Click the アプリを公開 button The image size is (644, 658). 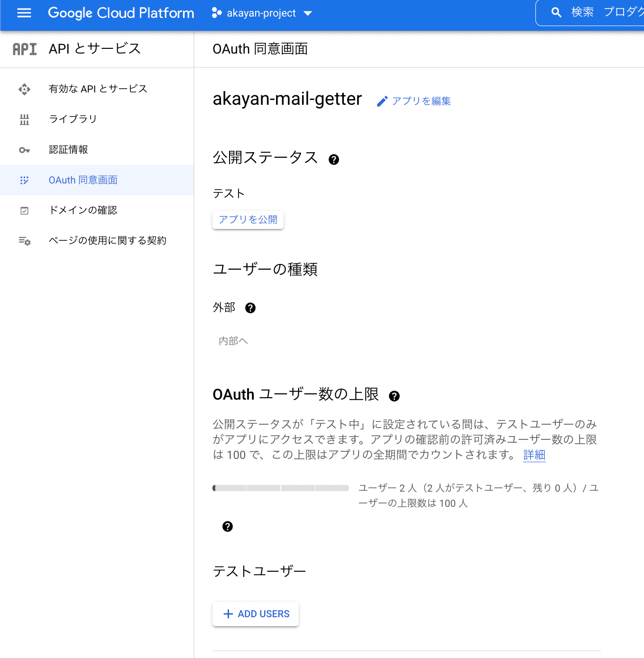point(248,220)
